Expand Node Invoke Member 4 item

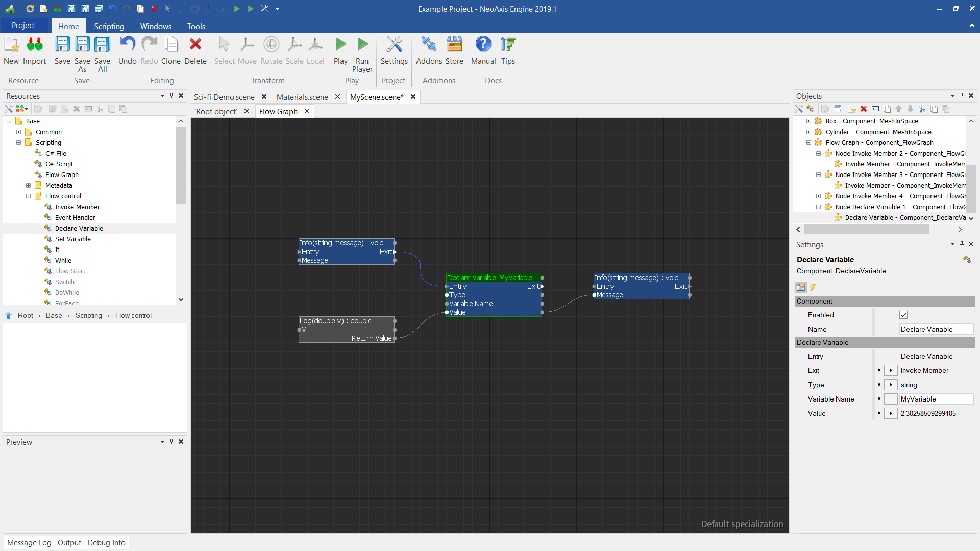818,196
